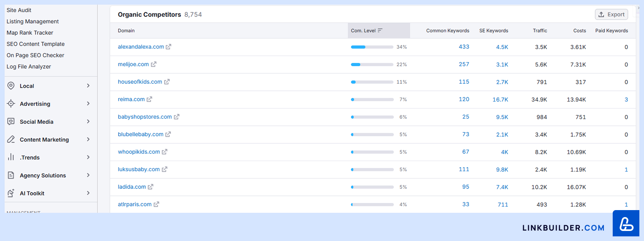Open the houseofkids.com domain link

140,82
